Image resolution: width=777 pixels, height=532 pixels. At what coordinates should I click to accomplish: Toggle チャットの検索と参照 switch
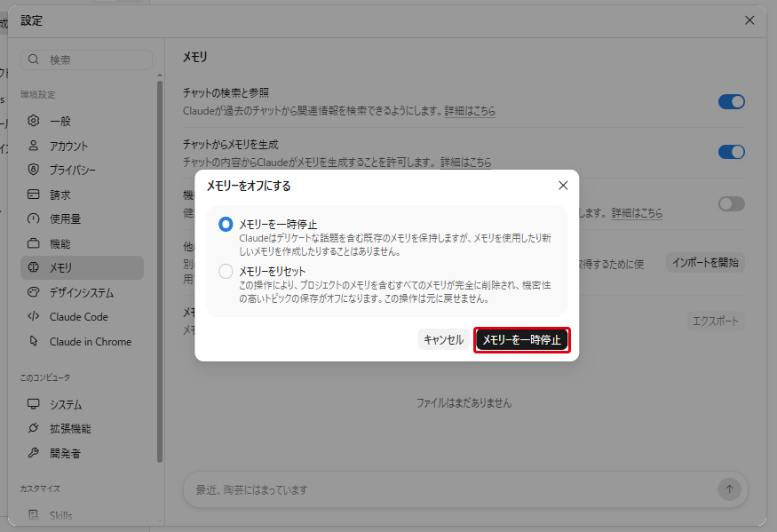pyautogui.click(x=732, y=101)
